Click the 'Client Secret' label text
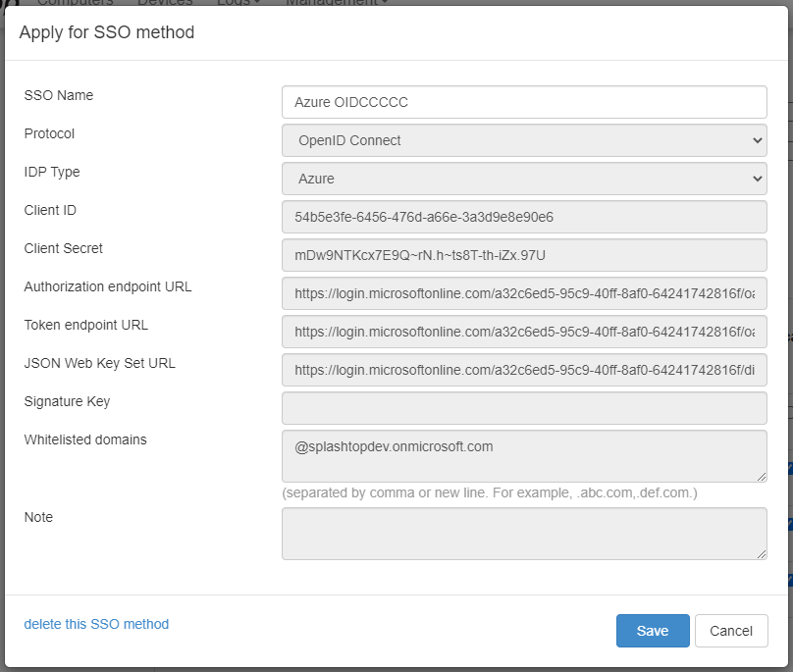 pyautogui.click(x=63, y=248)
